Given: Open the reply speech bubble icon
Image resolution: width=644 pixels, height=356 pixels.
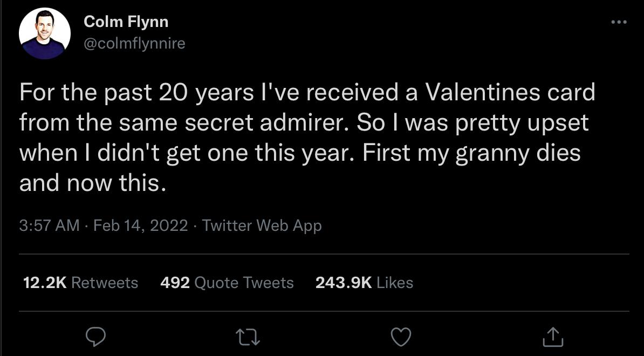Looking at the screenshot, I should click(x=96, y=337).
